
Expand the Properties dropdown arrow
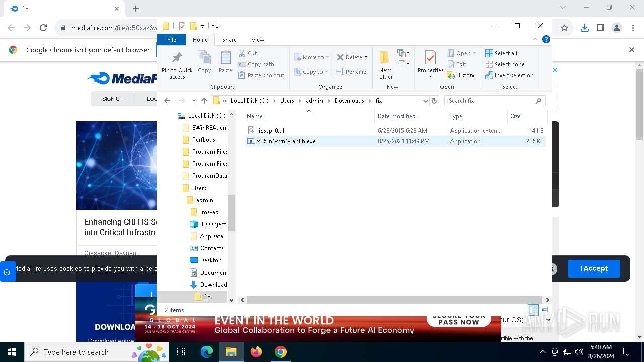pyautogui.click(x=430, y=77)
